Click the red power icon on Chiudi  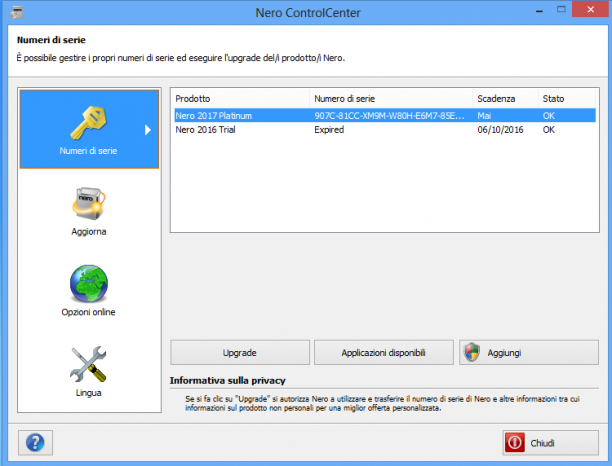pyautogui.click(x=514, y=443)
